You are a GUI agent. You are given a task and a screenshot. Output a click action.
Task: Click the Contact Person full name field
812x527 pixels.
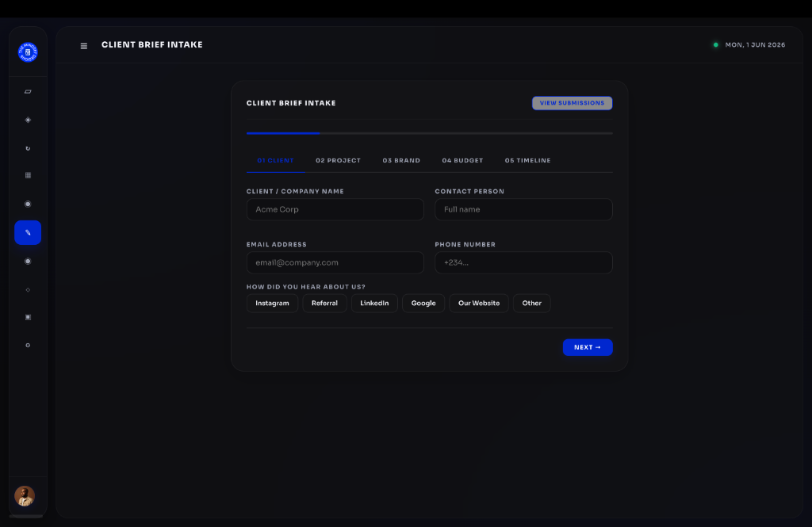[x=523, y=210]
